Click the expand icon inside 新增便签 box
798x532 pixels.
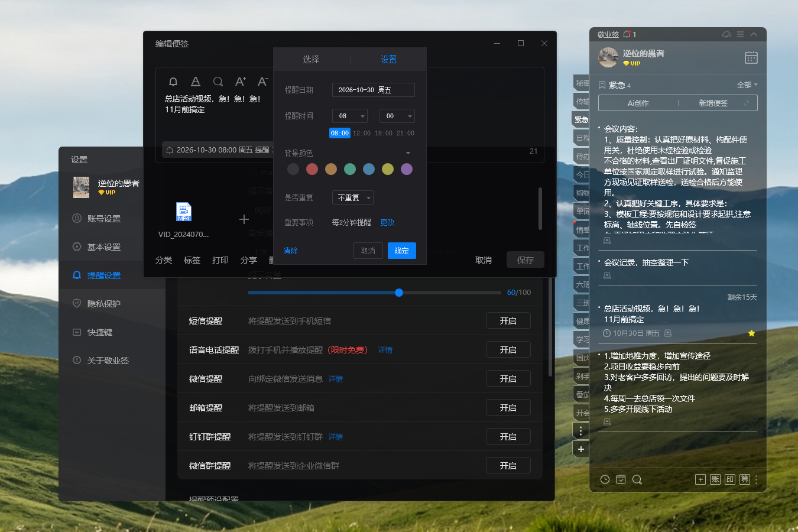pyautogui.click(x=747, y=103)
